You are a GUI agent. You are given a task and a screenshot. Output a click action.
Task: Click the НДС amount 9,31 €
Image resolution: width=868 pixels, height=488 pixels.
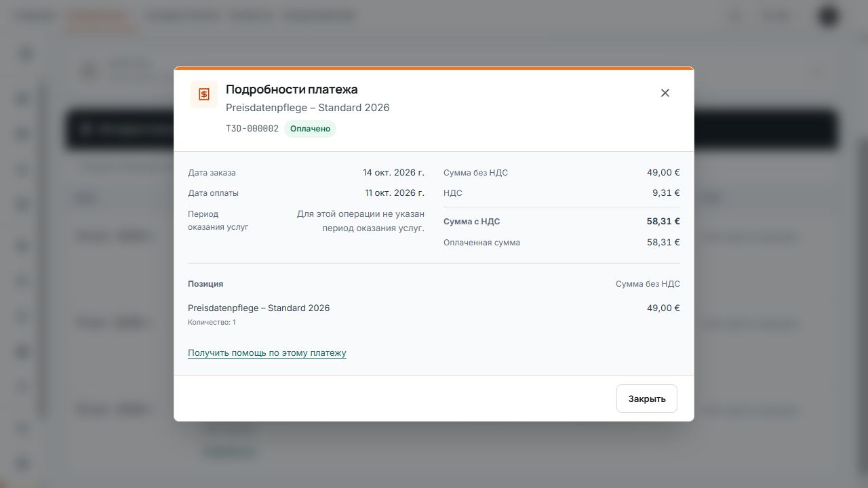[666, 192]
